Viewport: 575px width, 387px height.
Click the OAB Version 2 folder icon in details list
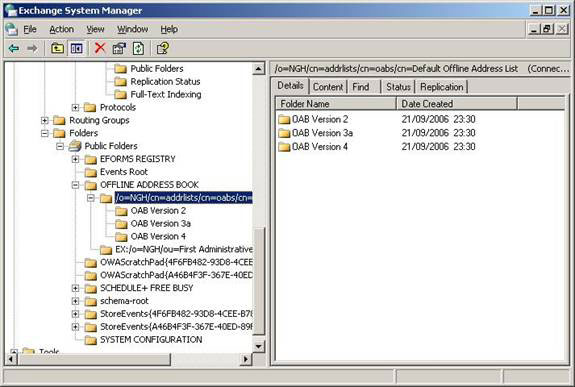[284, 119]
